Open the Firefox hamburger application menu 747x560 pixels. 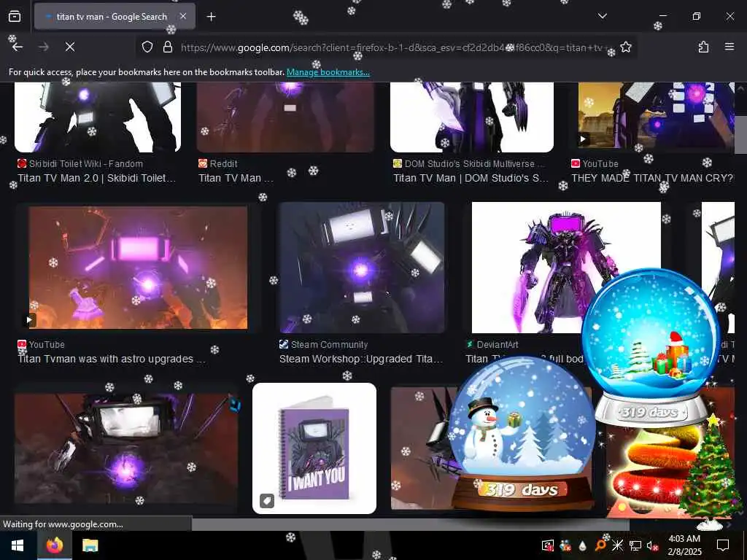[x=729, y=47]
